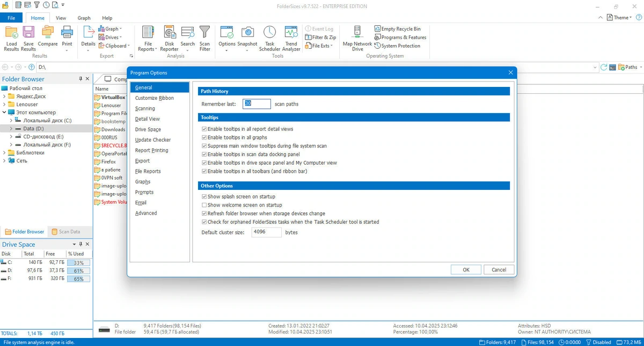Open the Drives export dropdown

click(x=110, y=38)
